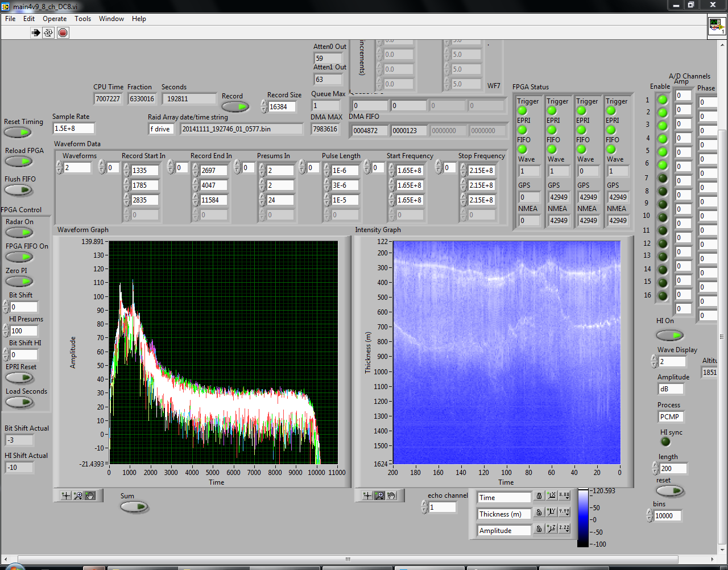Select the Waveform Graph zoom tool
The height and width of the screenshot is (570, 728).
pyautogui.click(x=78, y=495)
